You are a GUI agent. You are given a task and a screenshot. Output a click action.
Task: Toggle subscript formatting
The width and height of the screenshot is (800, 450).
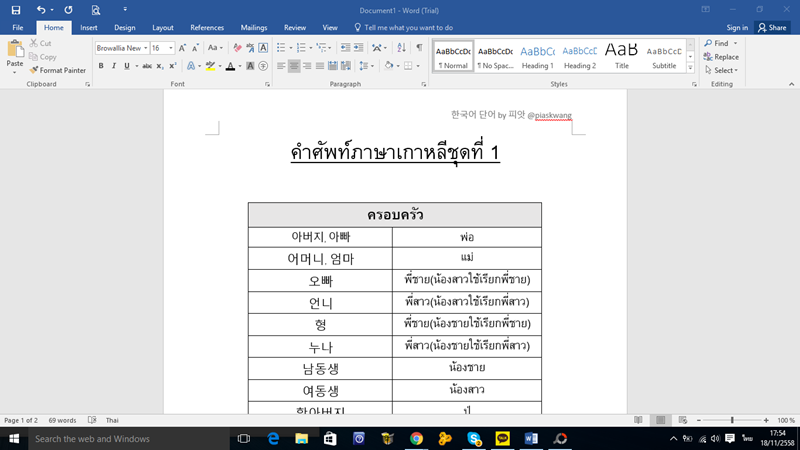(160, 66)
